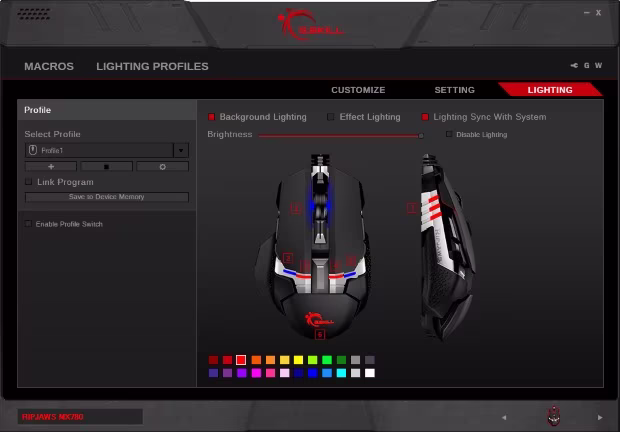Image resolution: width=620 pixels, height=432 pixels.
Task: Click the G icon in top right
Action: (586, 66)
